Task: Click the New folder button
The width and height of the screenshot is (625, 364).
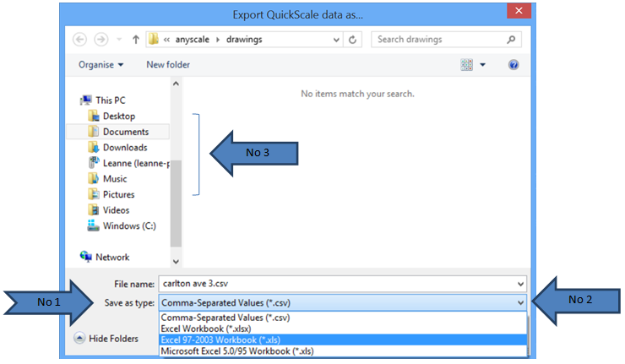Action: click(168, 65)
